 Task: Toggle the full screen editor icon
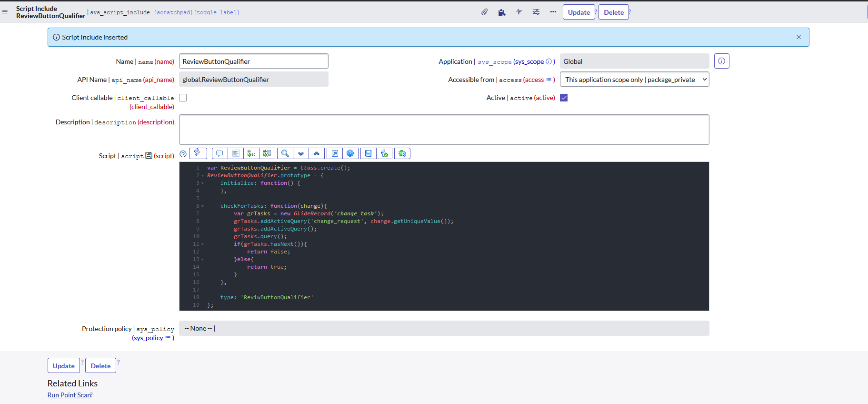pyautogui.click(x=335, y=153)
